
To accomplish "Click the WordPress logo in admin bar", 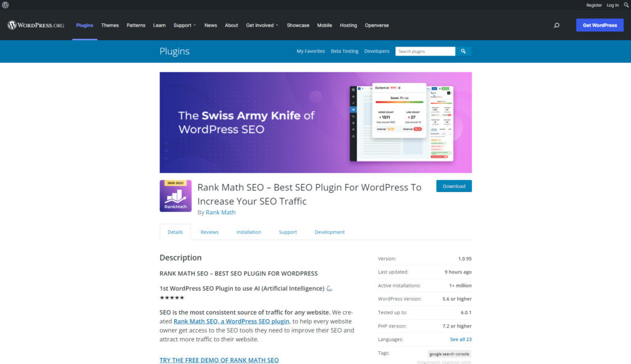I will click(5, 5).
